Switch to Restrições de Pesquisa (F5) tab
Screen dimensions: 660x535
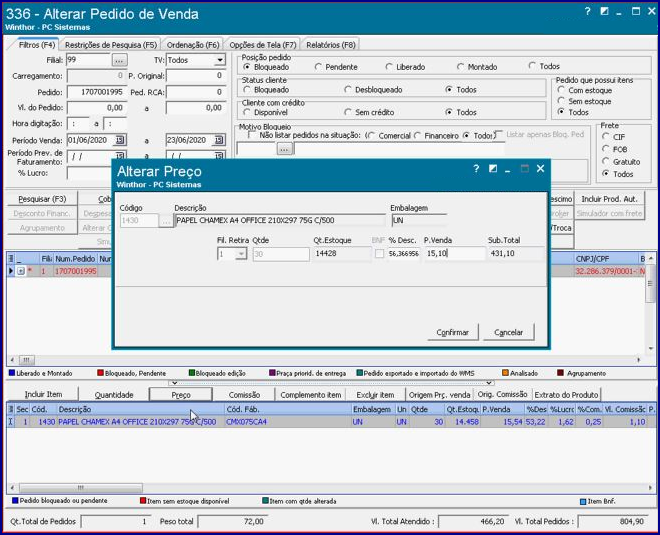click(x=111, y=45)
